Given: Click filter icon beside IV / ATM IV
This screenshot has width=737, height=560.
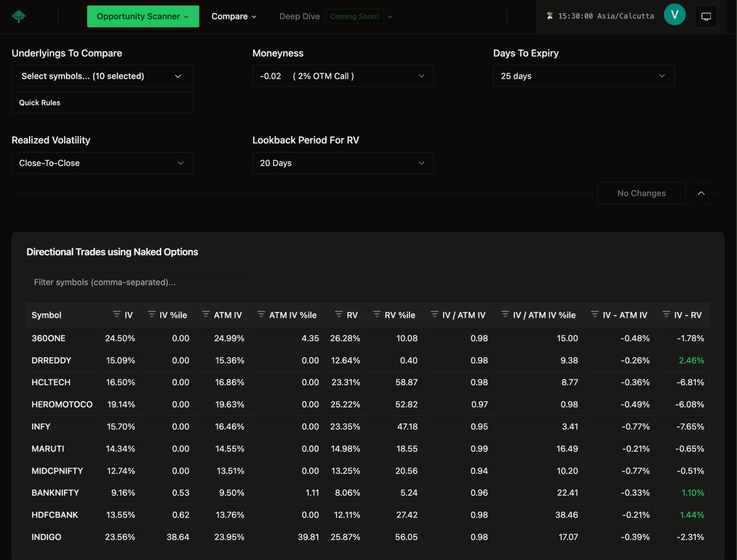Looking at the screenshot, I should [x=434, y=314].
